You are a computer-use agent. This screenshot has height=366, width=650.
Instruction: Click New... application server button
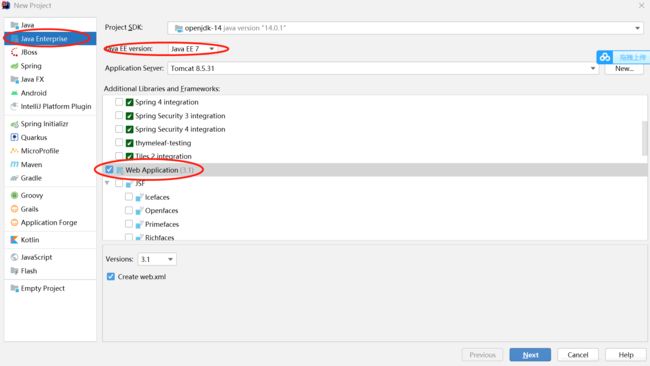(x=624, y=69)
